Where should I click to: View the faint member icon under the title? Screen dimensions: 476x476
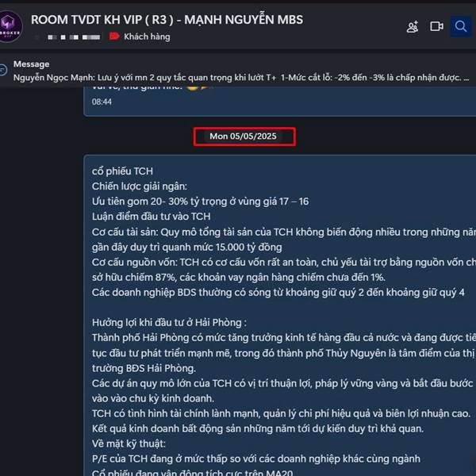coord(36,37)
